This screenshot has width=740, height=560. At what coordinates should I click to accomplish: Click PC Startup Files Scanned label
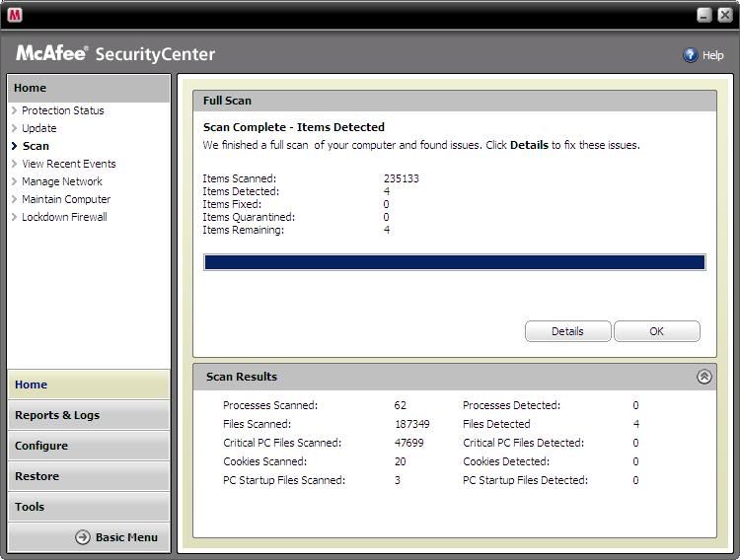point(284,480)
